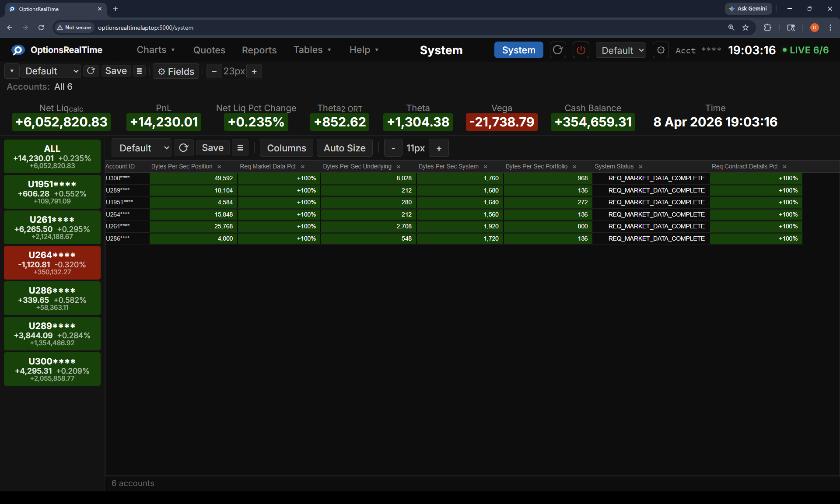Click the red power button icon
This screenshot has height=504, width=840.
[581, 50]
